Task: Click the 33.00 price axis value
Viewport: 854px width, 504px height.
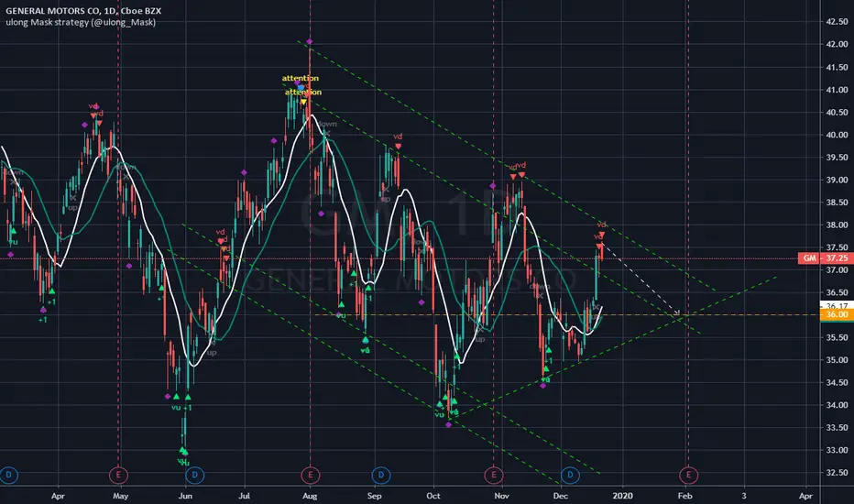Action: (838, 451)
